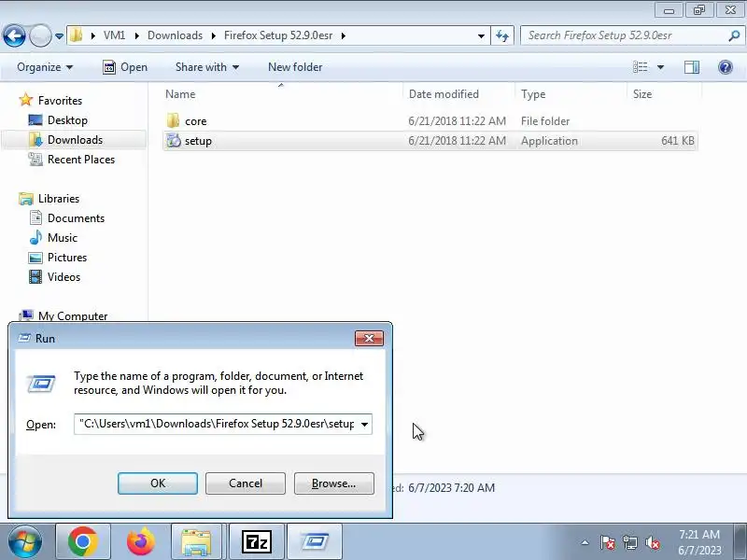This screenshot has width=747, height=560.
Task: Select VM1 in the breadcrumb path
Action: click(114, 35)
